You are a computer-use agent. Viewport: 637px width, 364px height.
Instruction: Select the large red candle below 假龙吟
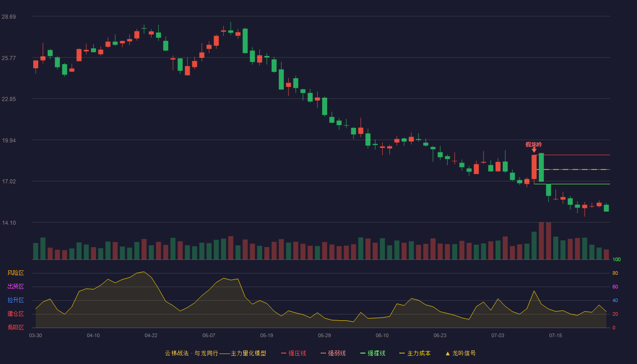534,167
